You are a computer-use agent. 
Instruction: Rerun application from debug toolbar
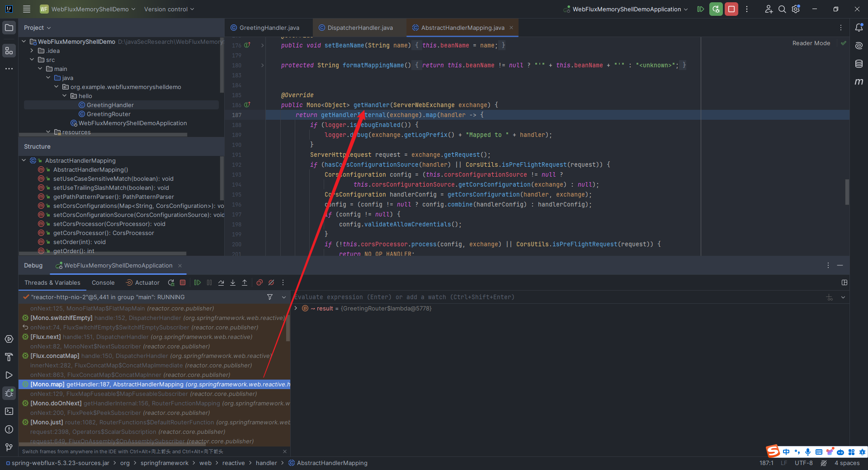(171, 283)
